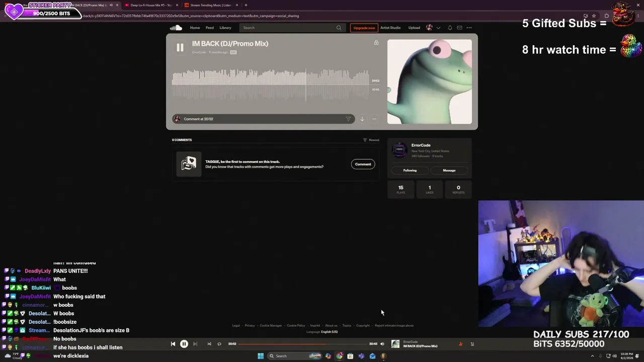Open the Newest comment sort dropdown

coord(371,140)
